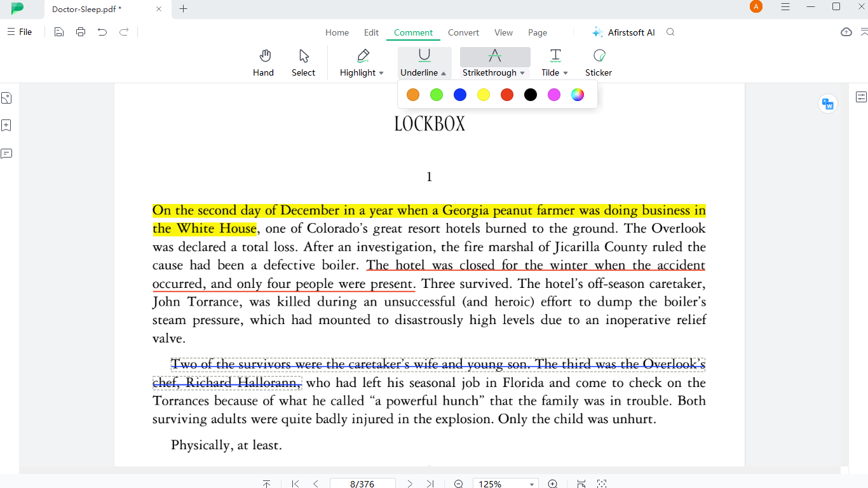Open the thumbnails panel in left sidebar
868x488 pixels.
pyautogui.click(x=6, y=98)
